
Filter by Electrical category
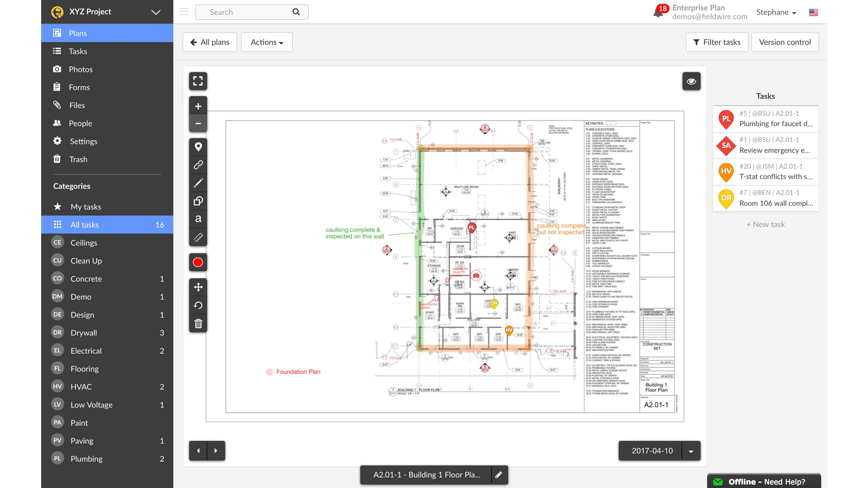click(107, 351)
